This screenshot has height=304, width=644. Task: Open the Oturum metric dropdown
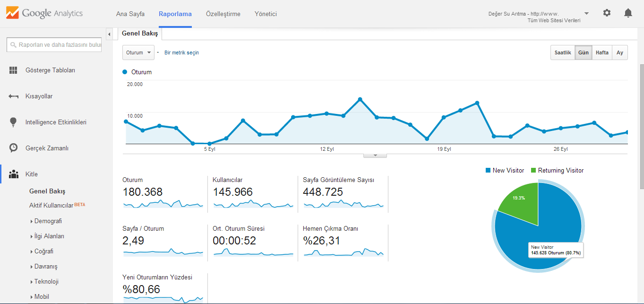coord(138,52)
